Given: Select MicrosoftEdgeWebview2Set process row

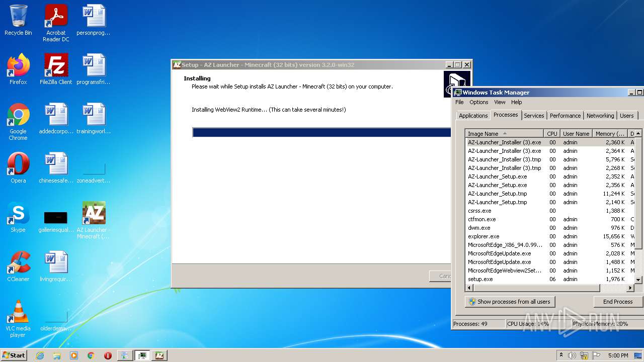Looking at the screenshot, I should [x=549, y=270].
